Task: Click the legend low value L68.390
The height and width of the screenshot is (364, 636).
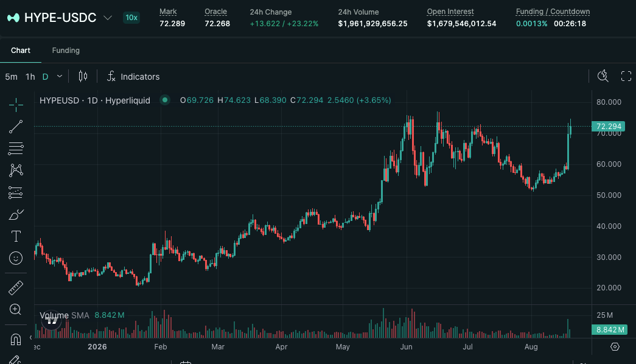Action: [271, 100]
